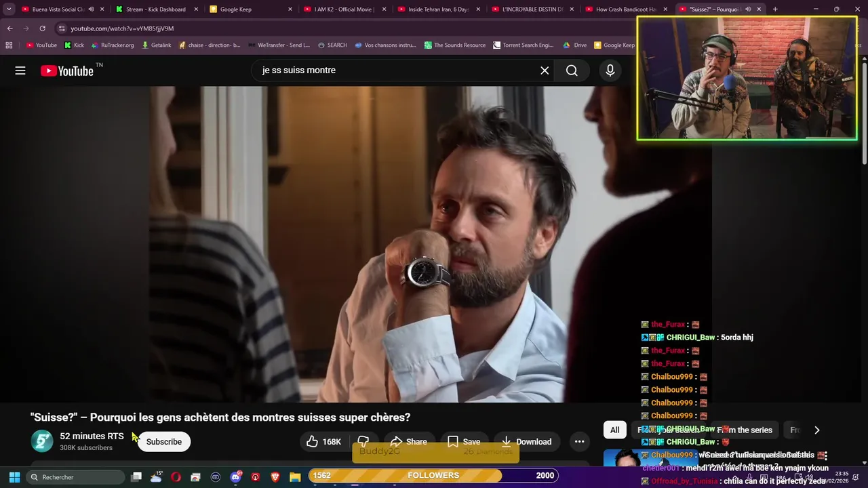Open the tab search dropdown arrow
The image size is (868, 488).
9,9
